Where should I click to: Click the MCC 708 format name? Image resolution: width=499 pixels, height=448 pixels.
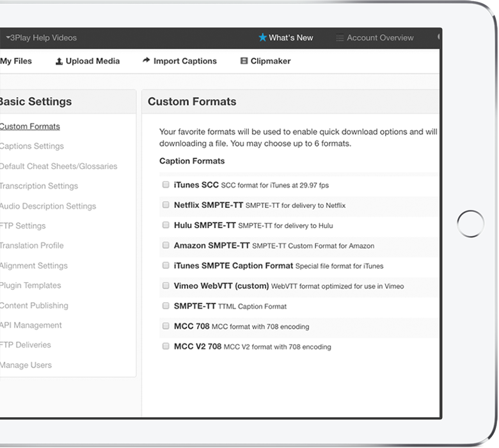click(191, 326)
